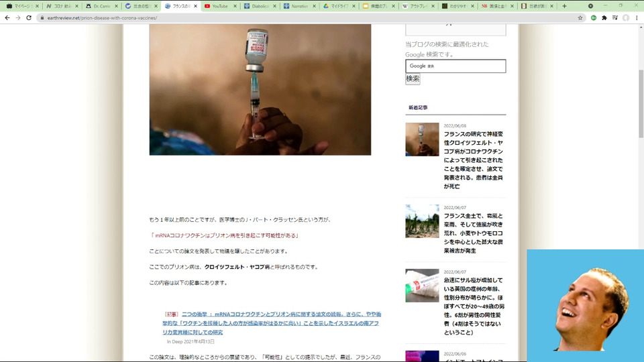Open the sidebar article フランス全土で、雷風と豪雨

(x=473, y=233)
